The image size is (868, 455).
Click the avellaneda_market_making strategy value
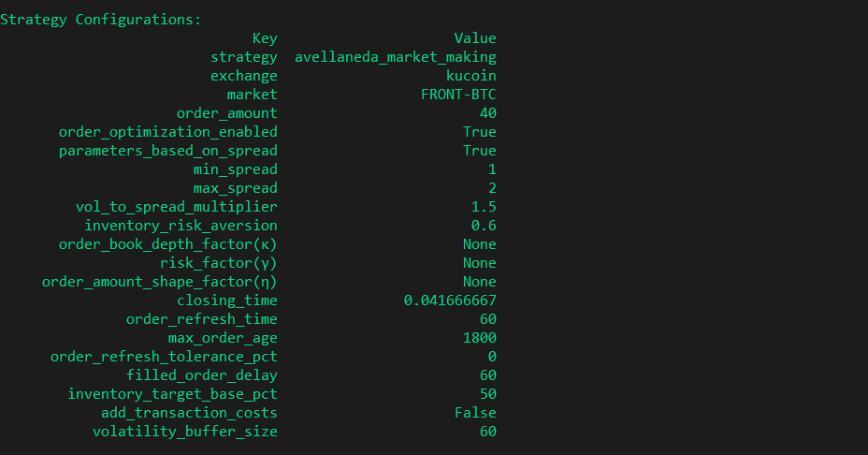coord(395,57)
